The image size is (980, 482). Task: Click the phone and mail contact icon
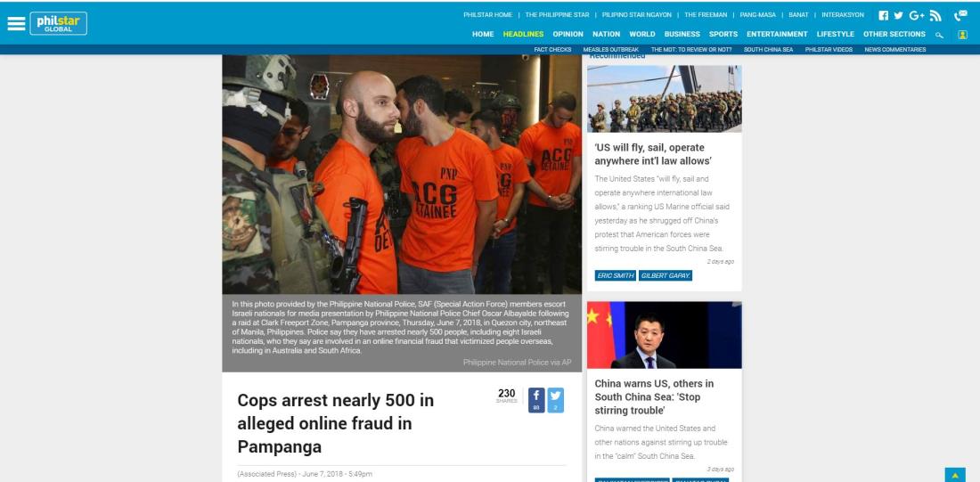pyautogui.click(x=960, y=16)
